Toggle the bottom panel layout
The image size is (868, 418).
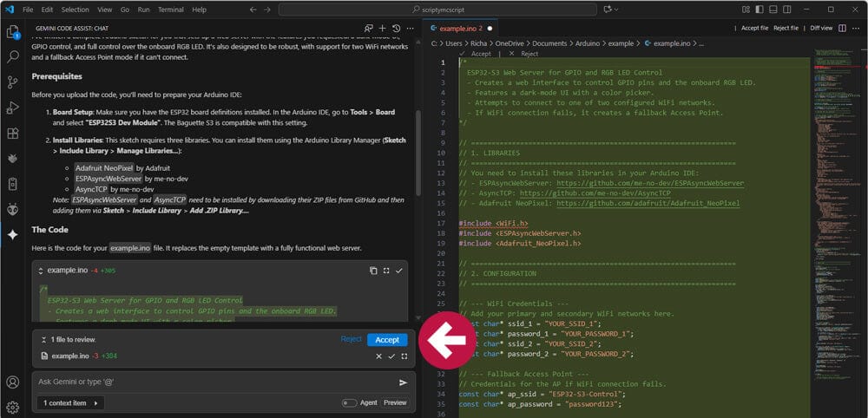[773, 10]
